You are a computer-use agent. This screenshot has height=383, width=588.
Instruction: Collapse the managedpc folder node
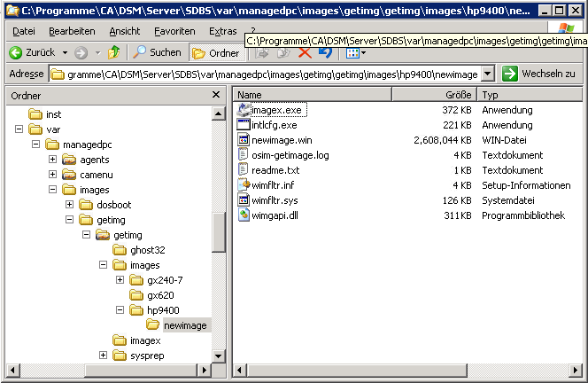pyautogui.click(x=35, y=145)
